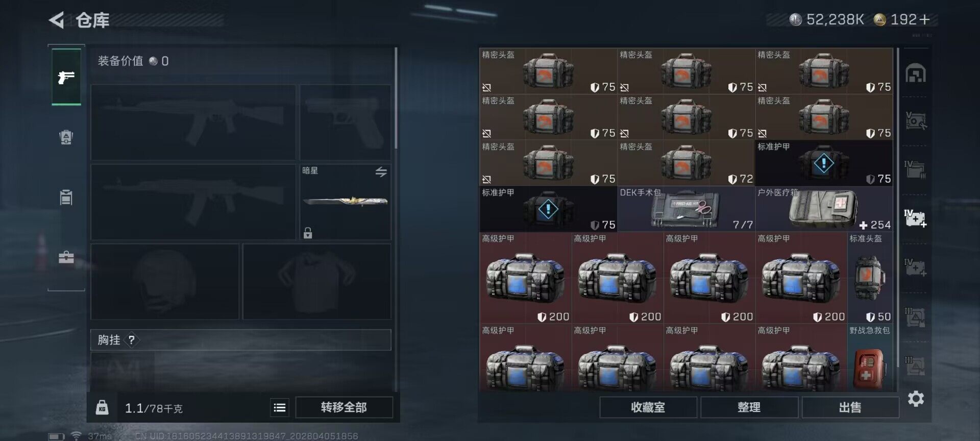Open the level IV medical container tab
Image resolution: width=980 pixels, height=441 pixels.
click(x=916, y=218)
